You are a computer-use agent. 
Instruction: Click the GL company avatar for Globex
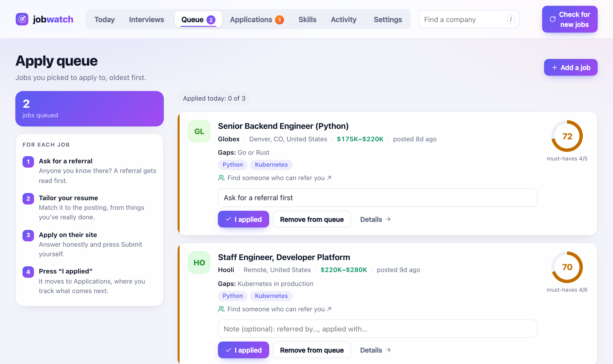[x=199, y=131]
